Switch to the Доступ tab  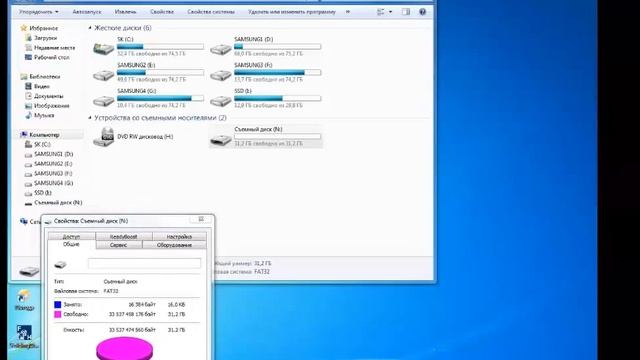point(71,237)
